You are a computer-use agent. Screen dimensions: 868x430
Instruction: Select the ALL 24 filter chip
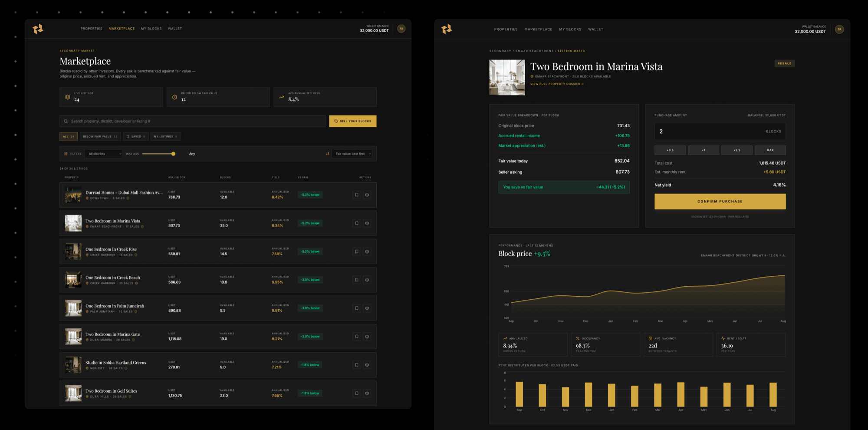point(69,136)
